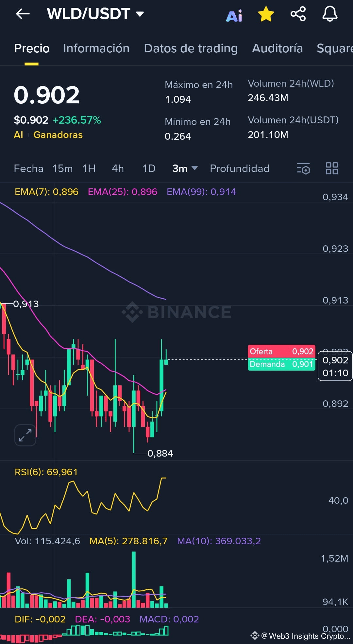This screenshot has height=644, width=353.
Task: Tap the share icon
Action: tap(298, 14)
